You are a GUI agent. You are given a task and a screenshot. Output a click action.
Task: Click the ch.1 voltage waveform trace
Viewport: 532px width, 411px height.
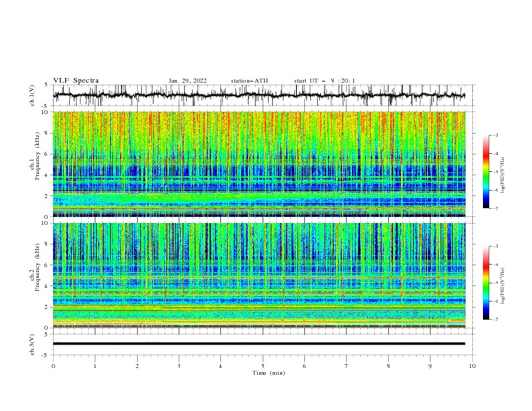(259, 95)
